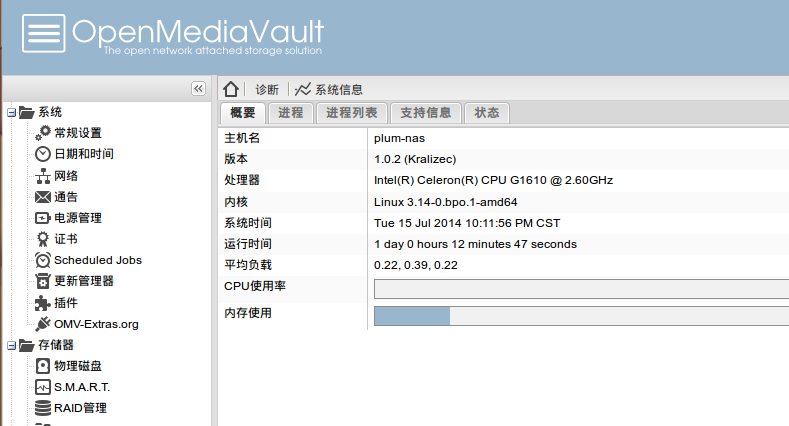
Task: Switch to the 支持信息 tab
Action: [425, 113]
